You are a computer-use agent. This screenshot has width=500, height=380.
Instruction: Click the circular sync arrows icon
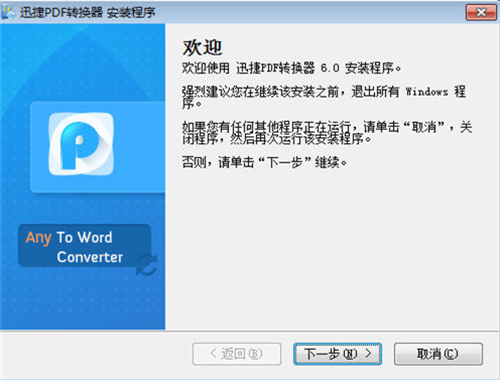(147, 264)
